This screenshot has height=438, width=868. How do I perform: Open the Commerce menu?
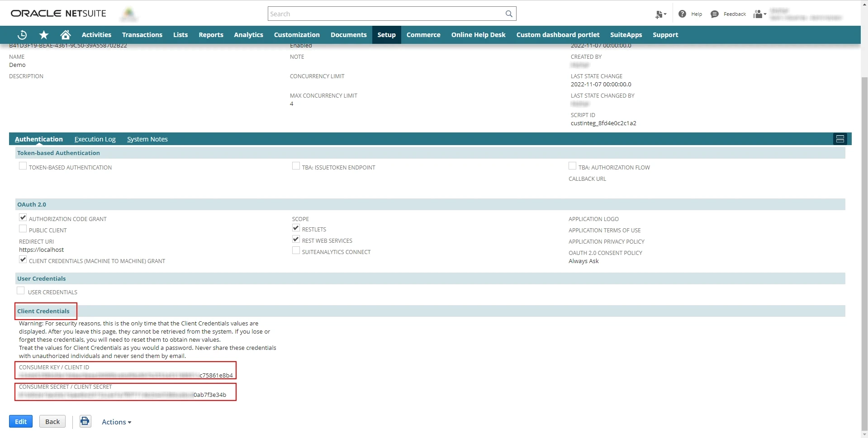[x=423, y=35]
